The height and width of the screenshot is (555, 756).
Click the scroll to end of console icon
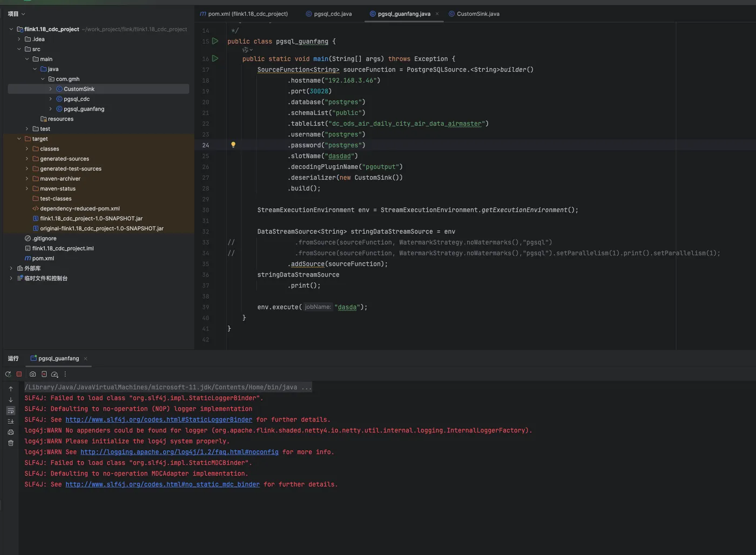[11, 422]
